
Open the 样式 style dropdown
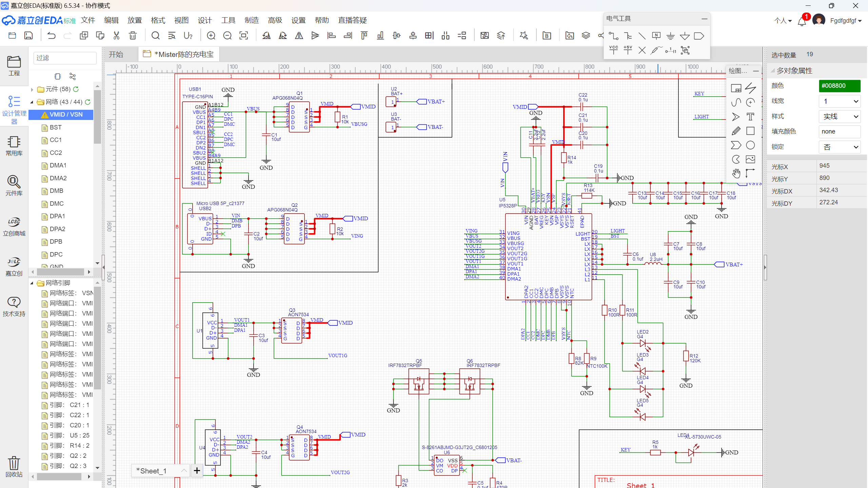[840, 117]
